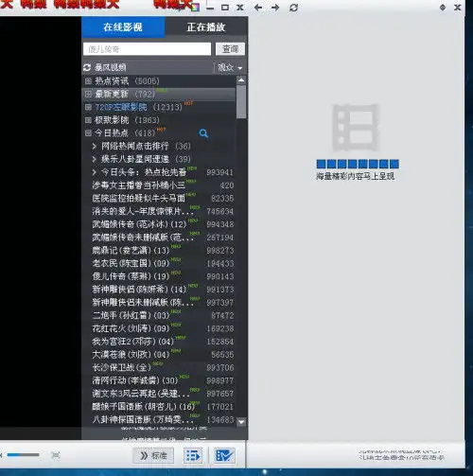The width and height of the screenshot is (473, 476).
Task: Click the fullscreen icon beside the volume
Action: [x=56, y=455]
